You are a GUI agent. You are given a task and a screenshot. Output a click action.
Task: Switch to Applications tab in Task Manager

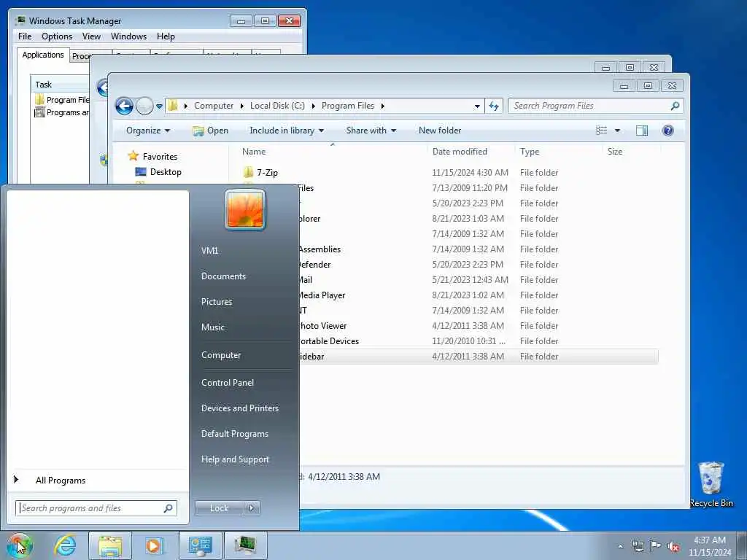[43, 55]
